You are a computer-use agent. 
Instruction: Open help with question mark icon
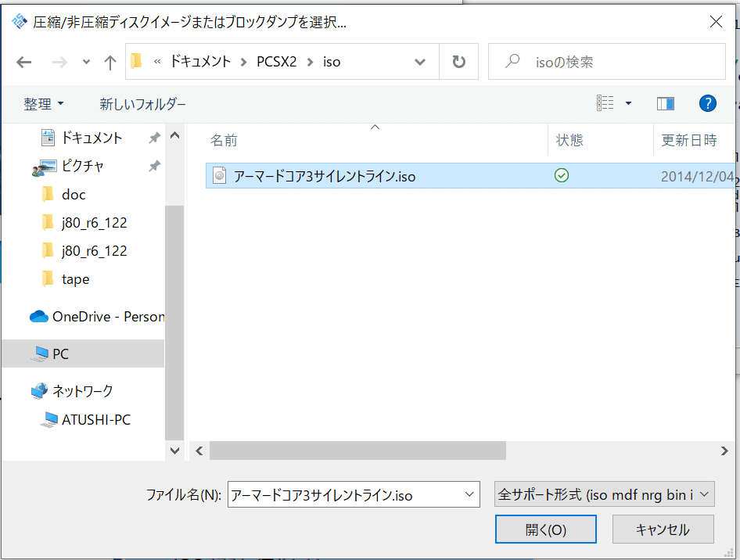tap(707, 103)
